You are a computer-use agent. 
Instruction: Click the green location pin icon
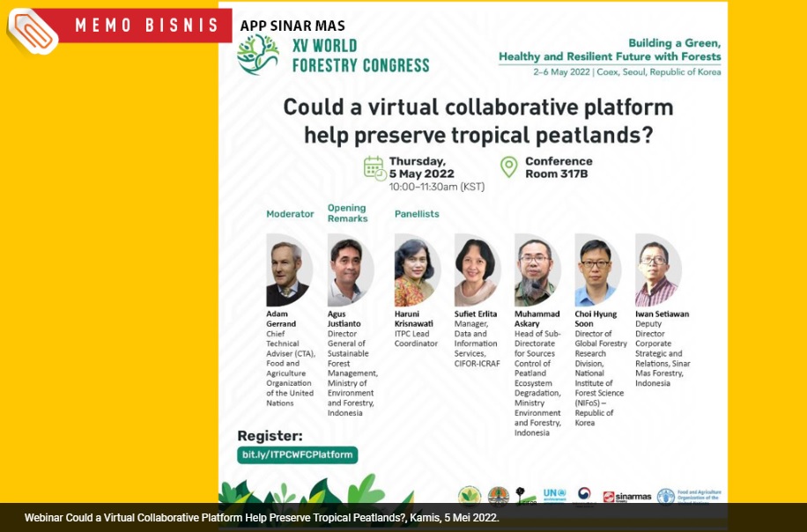pyautogui.click(x=508, y=167)
